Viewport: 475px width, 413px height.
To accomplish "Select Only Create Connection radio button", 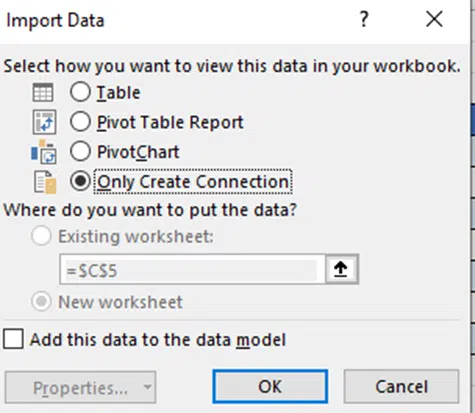I will tap(80, 181).
